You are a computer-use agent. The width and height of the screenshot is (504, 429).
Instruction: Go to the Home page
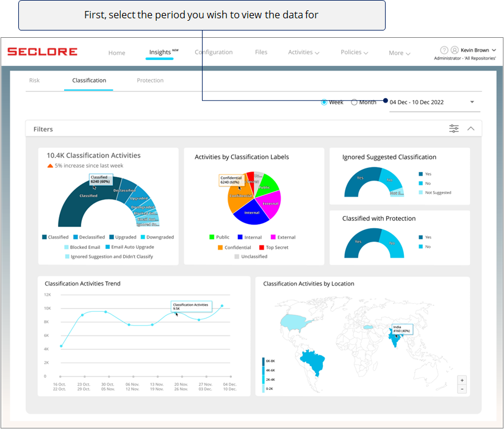coord(117,53)
